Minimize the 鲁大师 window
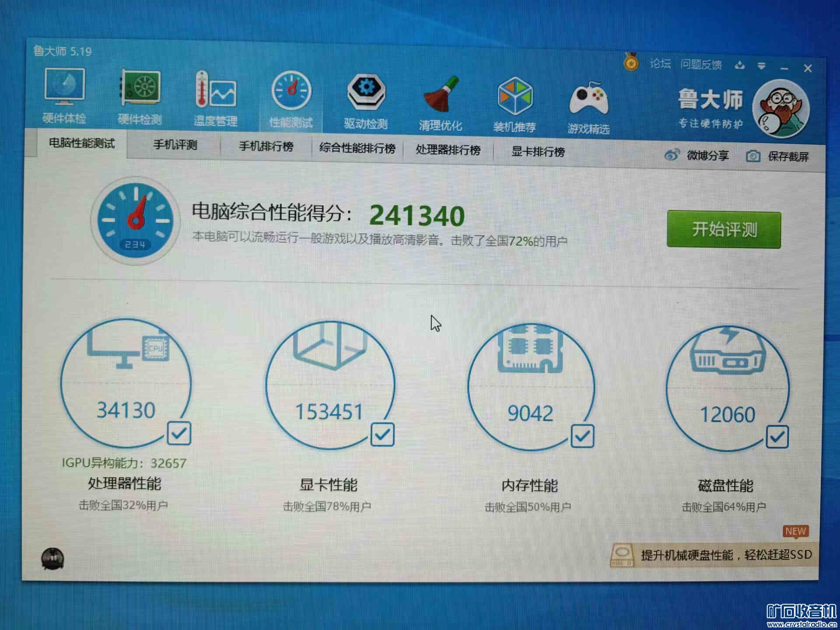This screenshot has width=840, height=630. click(784, 69)
